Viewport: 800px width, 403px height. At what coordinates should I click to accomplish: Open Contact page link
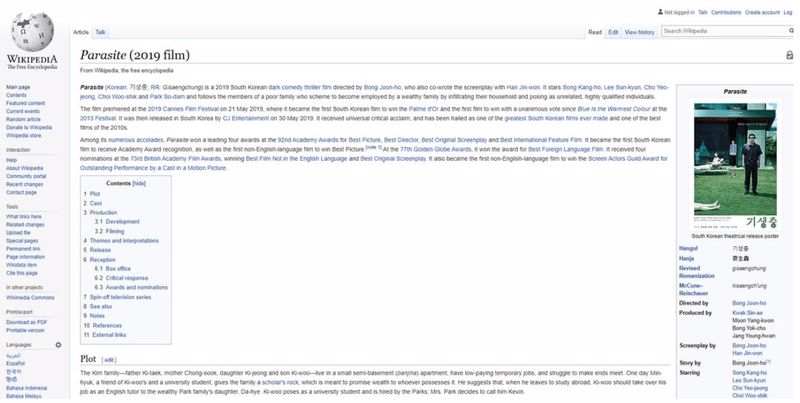pos(21,193)
